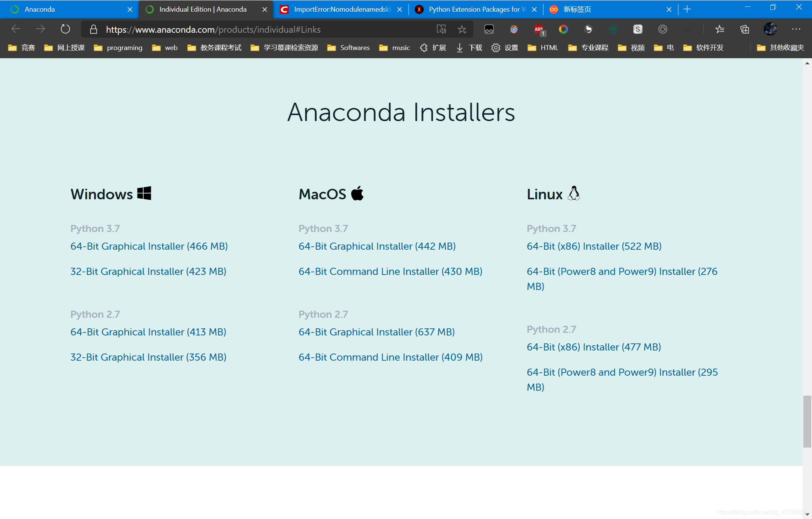Image resolution: width=812 pixels, height=519 pixels.
Task: Download Windows Python 3.7 64-Bit Installer (466 MB)
Action: point(149,246)
